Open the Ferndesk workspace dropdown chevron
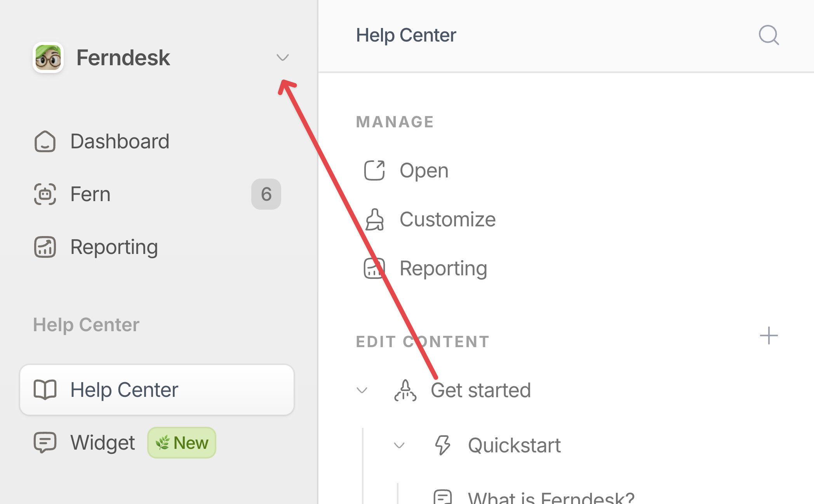The height and width of the screenshot is (504, 814). pos(282,57)
